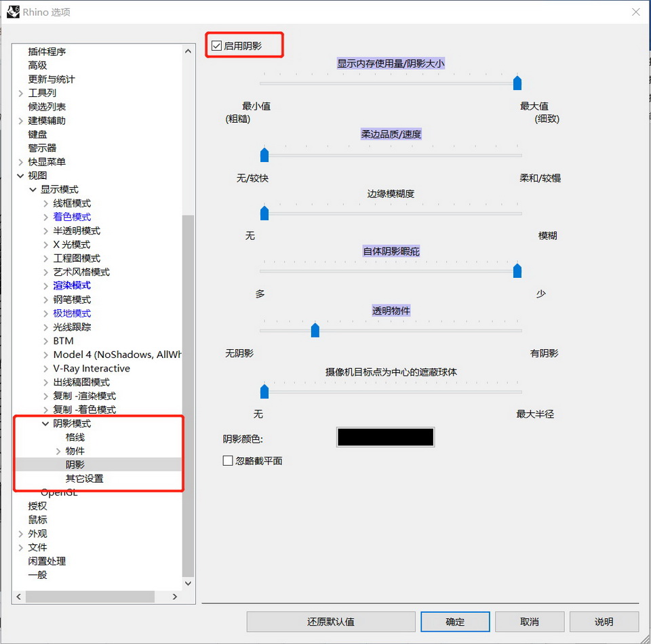Expand the 物件 tree node
Image resolution: width=651 pixels, height=644 pixels.
(58, 451)
